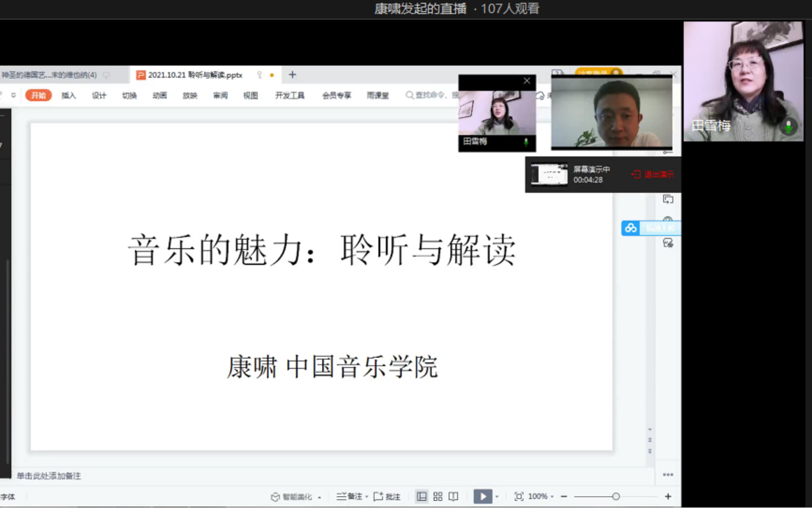This screenshot has height=508, width=812.
Task: Click the 查找命令 search box
Action: click(x=431, y=95)
